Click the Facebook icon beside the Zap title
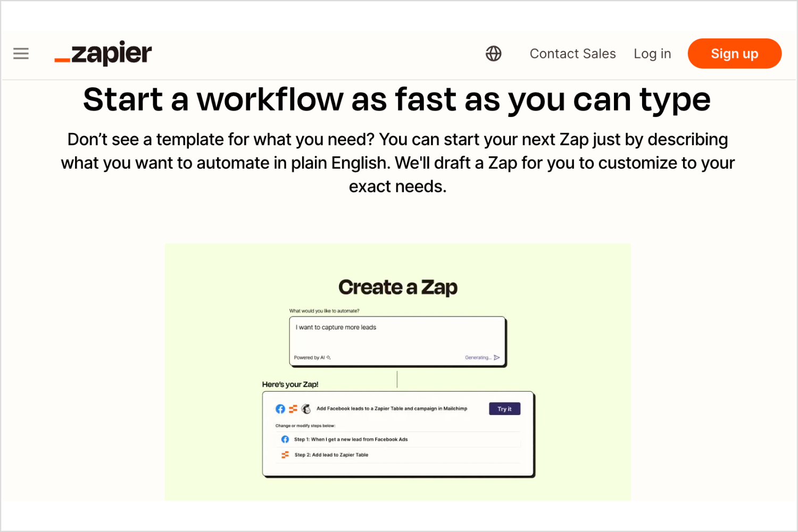Screen dimensions: 798x532 click(x=280, y=409)
